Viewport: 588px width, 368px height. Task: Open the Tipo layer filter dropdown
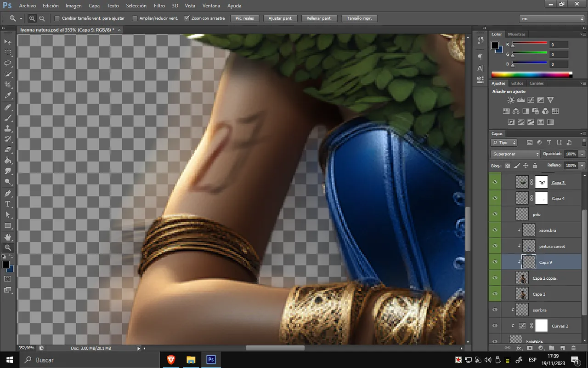[504, 143]
